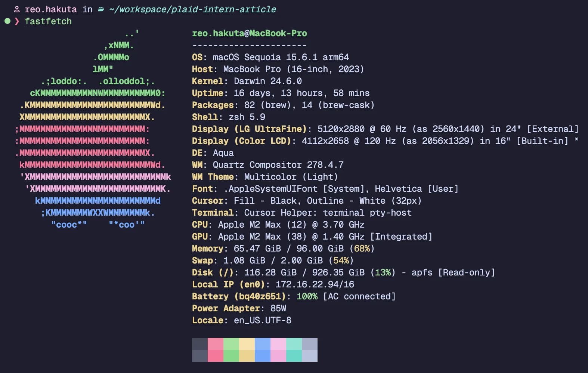Screen dimensions: 588x373
Task: Select the kernel value "Darwin 24.6.0"
Action: click(268, 81)
